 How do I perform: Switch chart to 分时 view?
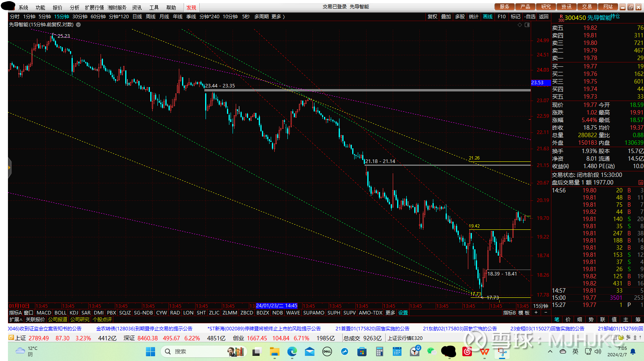tap(15, 17)
